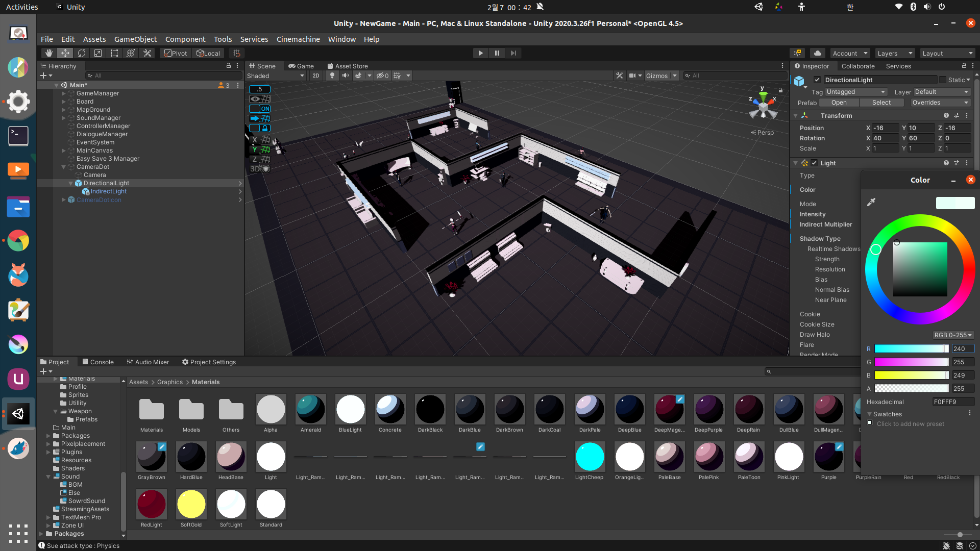Image resolution: width=980 pixels, height=551 pixels.
Task: Click the Pause button
Action: click(x=497, y=53)
